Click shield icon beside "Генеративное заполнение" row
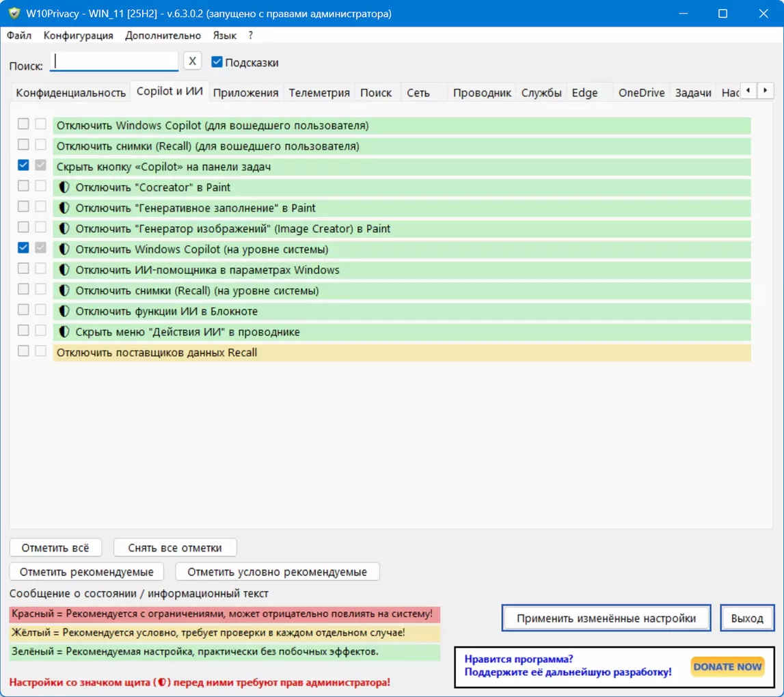 coord(64,208)
